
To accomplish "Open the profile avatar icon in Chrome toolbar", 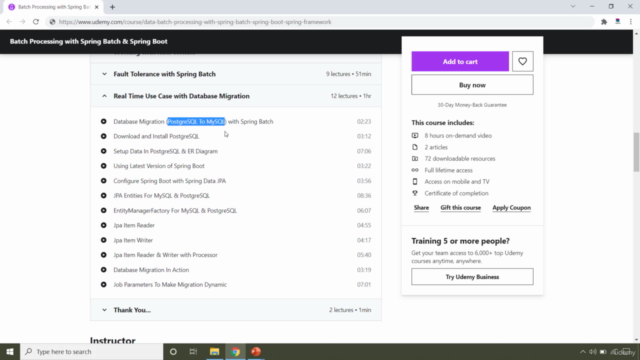I will pos(618,22).
